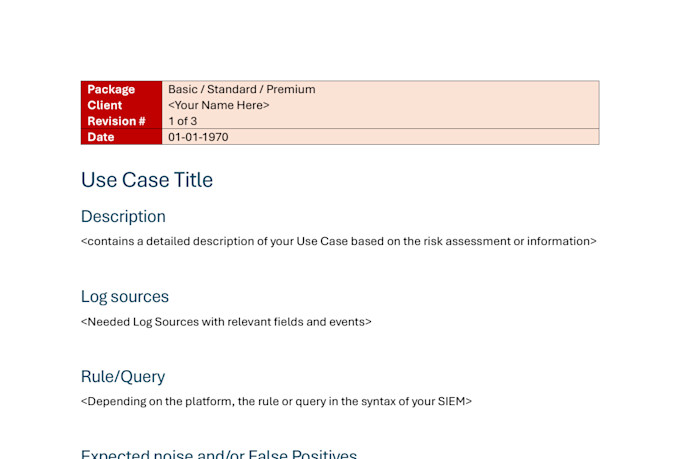Click the Use Case Title heading
The height and width of the screenshot is (459, 680).
(x=147, y=180)
